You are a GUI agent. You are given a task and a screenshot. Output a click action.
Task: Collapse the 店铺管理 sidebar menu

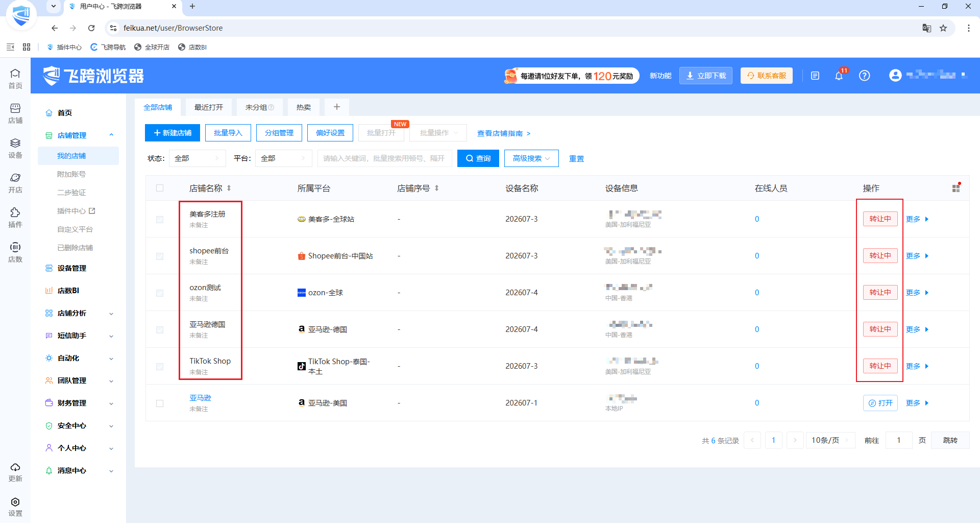tap(79, 135)
